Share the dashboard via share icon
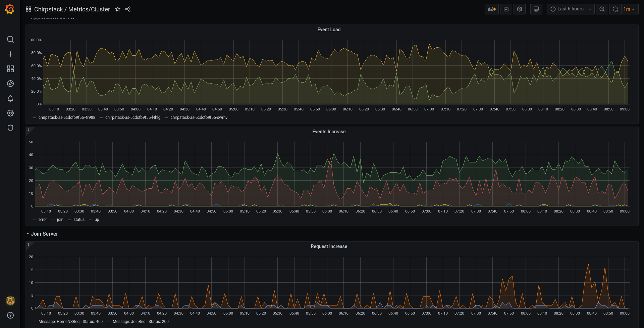644x328 pixels. [128, 9]
